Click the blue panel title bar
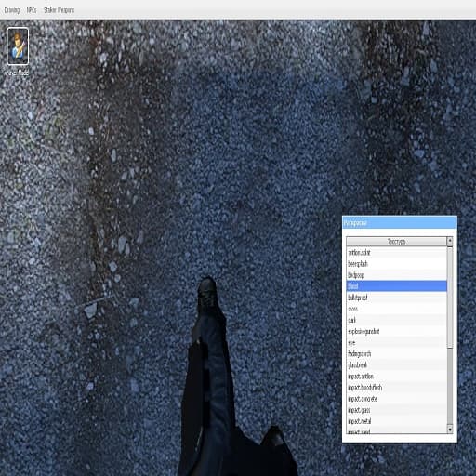The image size is (476, 476). coord(400,223)
